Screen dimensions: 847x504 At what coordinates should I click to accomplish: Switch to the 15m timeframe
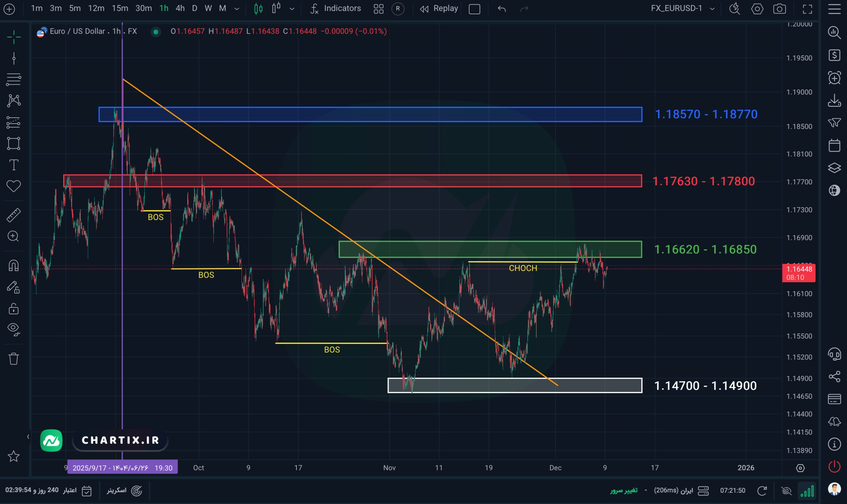(x=120, y=9)
